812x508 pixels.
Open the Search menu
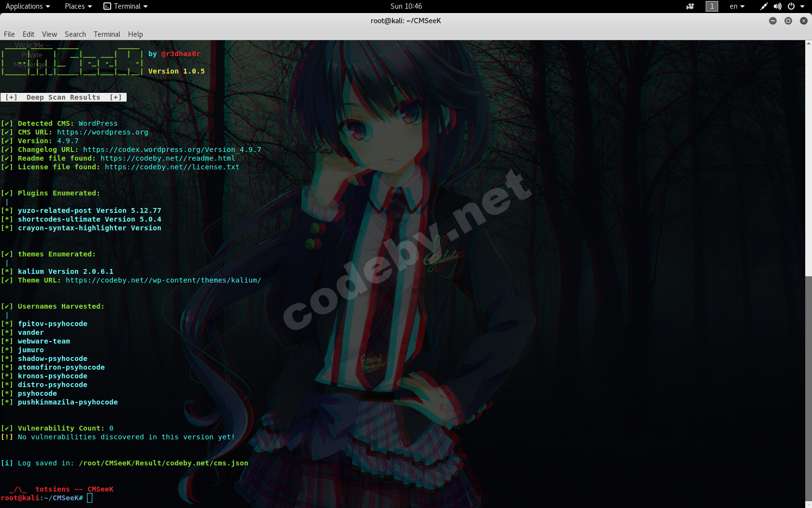coord(75,34)
